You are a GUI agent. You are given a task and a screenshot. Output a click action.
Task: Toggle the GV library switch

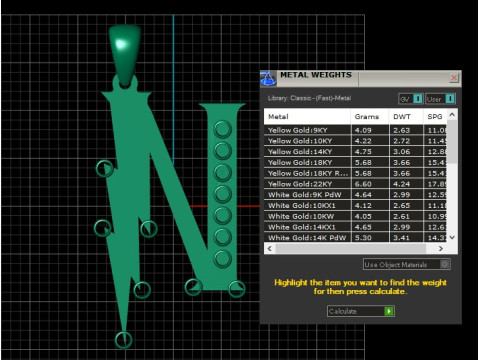411,99
